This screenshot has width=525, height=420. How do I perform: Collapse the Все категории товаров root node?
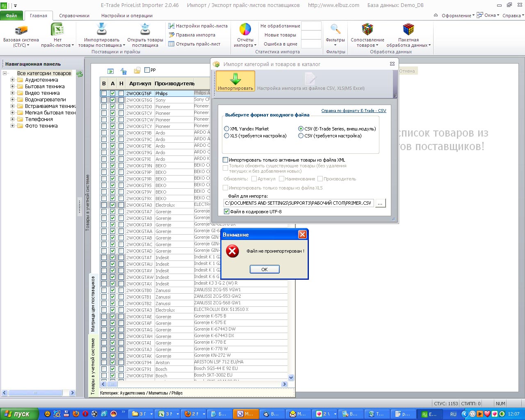coord(5,73)
